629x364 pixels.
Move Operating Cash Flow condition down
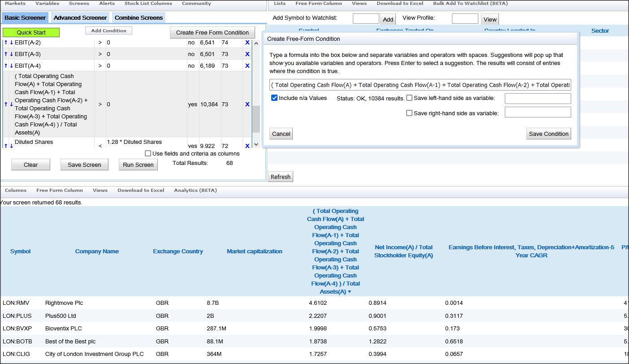point(11,104)
